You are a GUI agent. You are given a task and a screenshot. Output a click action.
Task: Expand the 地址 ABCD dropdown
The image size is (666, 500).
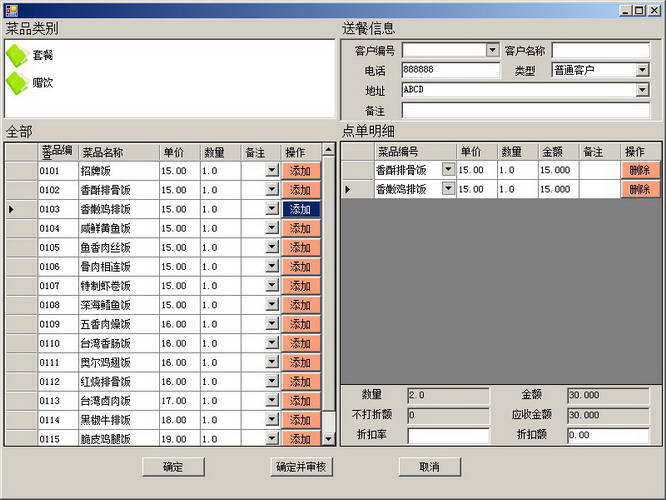642,90
